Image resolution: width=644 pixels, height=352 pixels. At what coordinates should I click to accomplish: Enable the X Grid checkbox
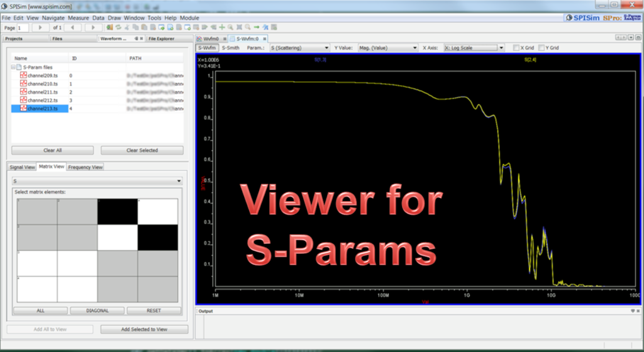click(516, 48)
